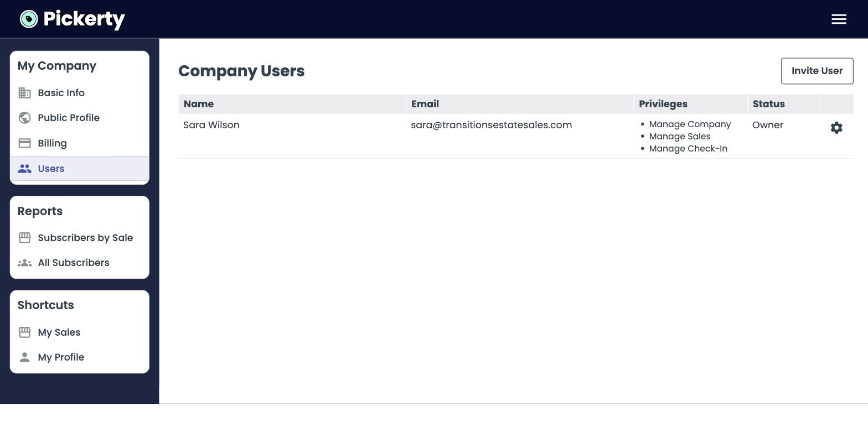Click the Subscribers by Sale storefront icon
The height and width of the screenshot is (433, 868).
(x=24, y=238)
